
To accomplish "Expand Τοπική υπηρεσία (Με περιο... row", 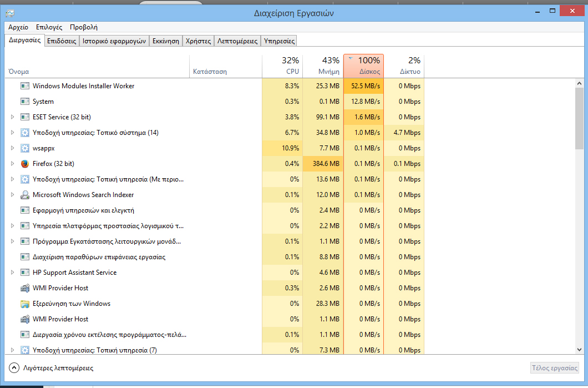I will pos(12,179).
